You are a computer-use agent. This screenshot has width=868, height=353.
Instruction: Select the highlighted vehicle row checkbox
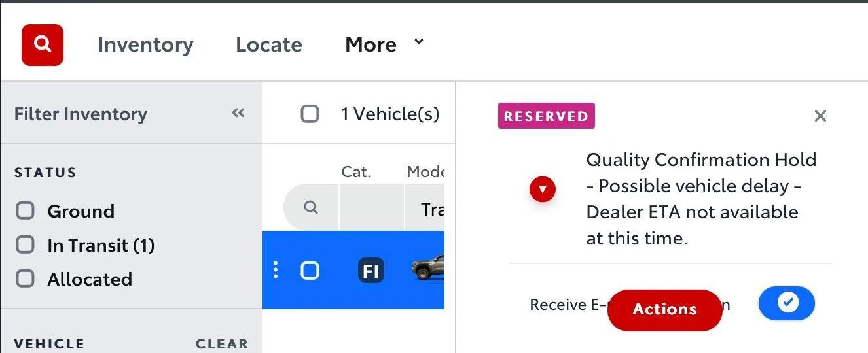click(x=310, y=271)
